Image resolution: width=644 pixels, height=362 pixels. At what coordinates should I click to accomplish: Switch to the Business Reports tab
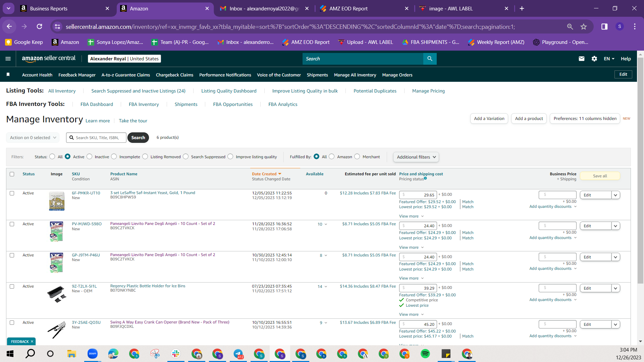click(x=65, y=8)
